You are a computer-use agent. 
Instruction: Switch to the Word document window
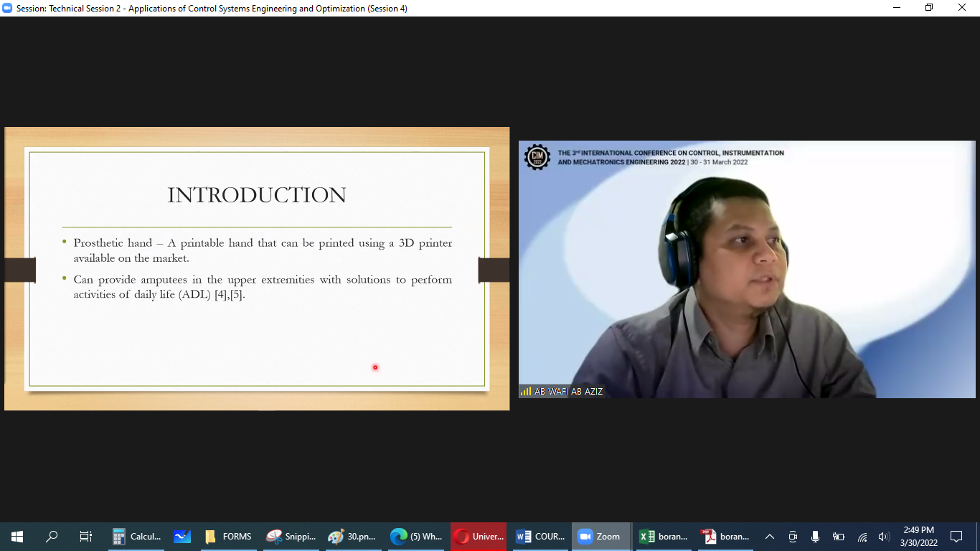click(540, 537)
